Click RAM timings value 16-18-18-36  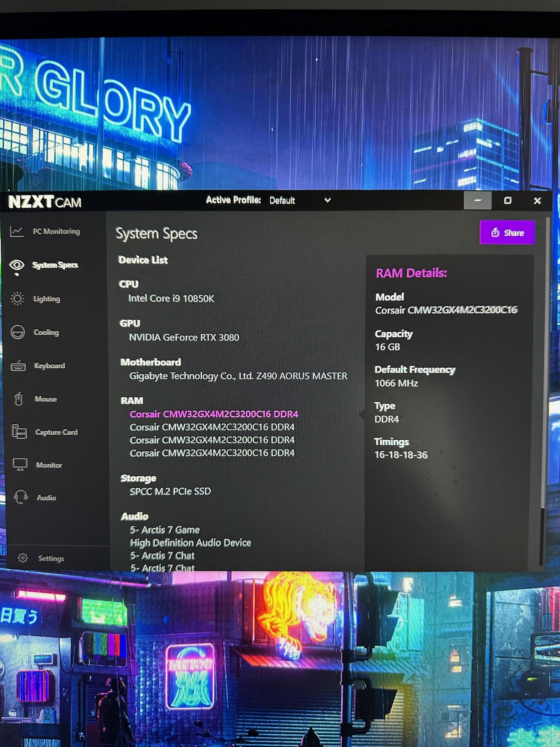pyautogui.click(x=401, y=455)
